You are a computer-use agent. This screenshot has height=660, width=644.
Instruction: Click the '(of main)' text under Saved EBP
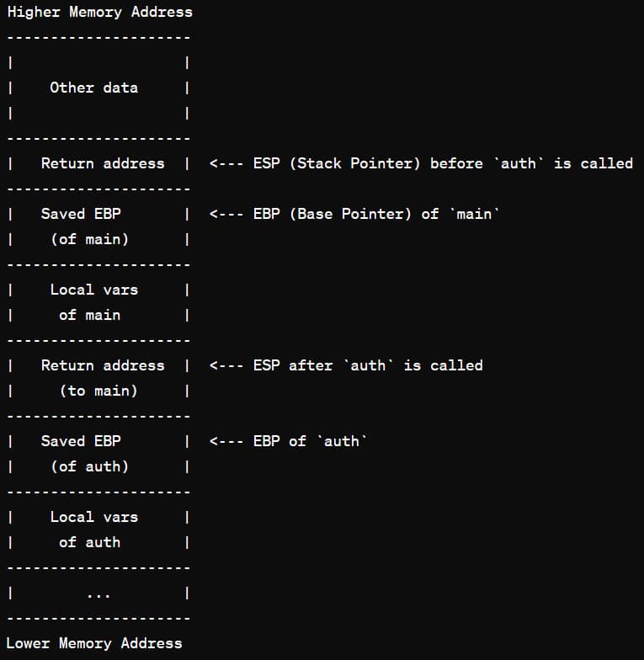coord(89,239)
